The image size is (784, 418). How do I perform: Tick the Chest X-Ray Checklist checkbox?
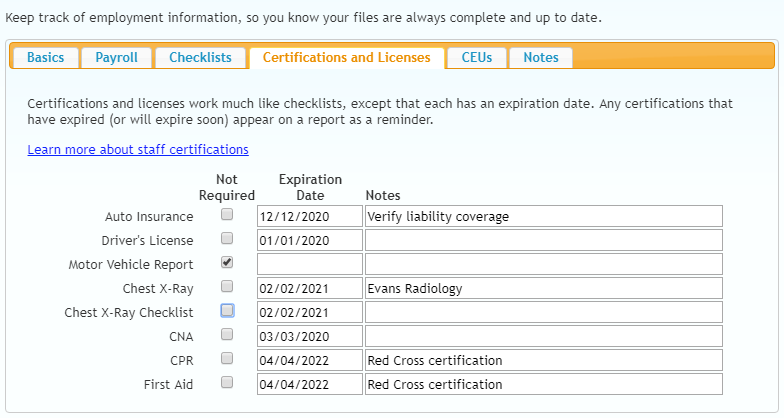(227, 311)
